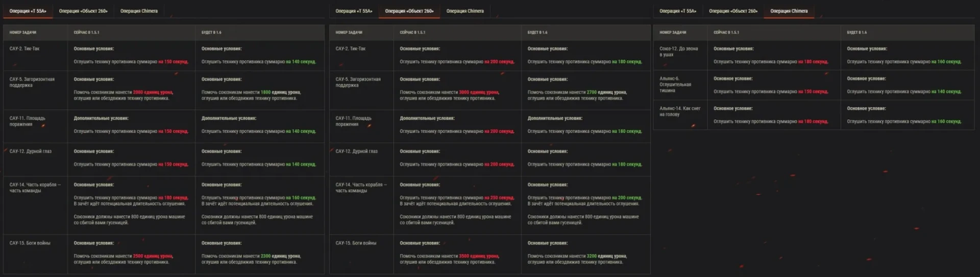Click «НОМЕР ЗАДАЧИ» column header in the left table
This screenshot has width=980, height=277.
pyautogui.click(x=23, y=32)
